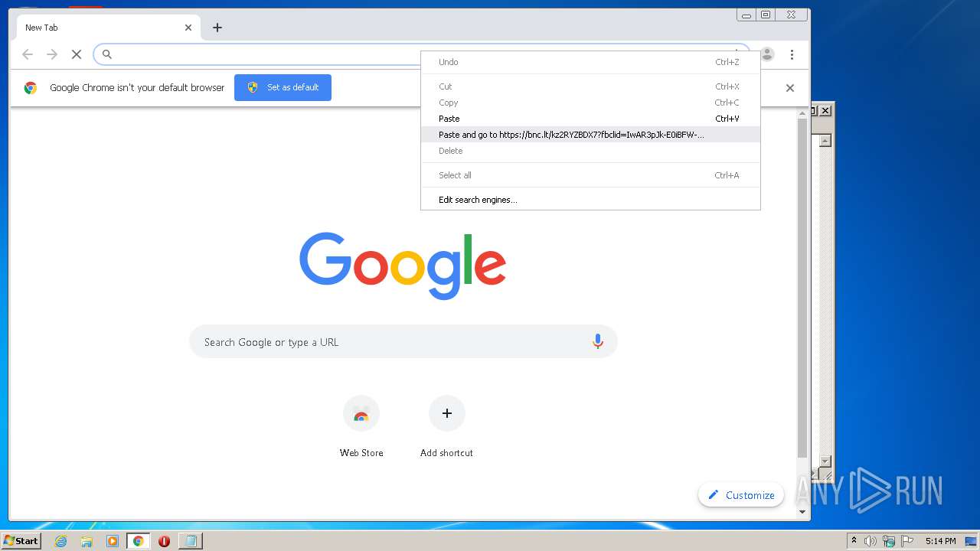Stop loading the page with the X button
Image resolution: width=980 pixels, height=551 pixels.
77,54
